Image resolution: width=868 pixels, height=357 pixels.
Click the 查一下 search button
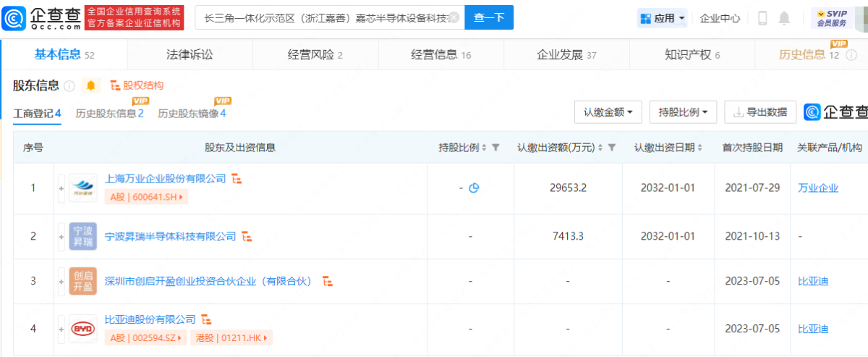pyautogui.click(x=489, y=17)
